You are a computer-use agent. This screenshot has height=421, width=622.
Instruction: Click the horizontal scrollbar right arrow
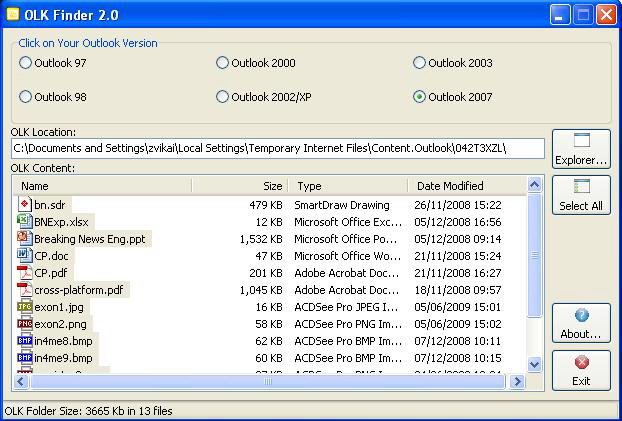coord(517,382)
